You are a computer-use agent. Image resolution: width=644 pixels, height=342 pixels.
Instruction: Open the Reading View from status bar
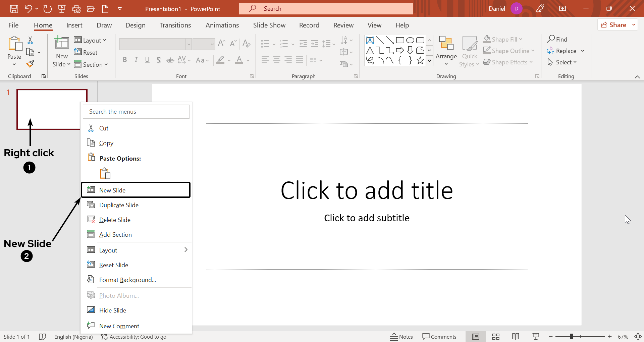(x=516, y=336)
